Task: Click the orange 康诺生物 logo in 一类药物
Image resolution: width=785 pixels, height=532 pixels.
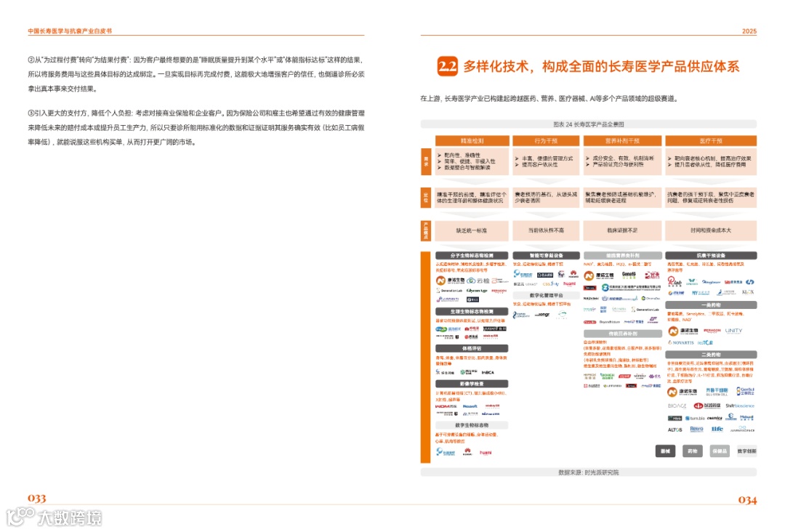Action: 676,330
